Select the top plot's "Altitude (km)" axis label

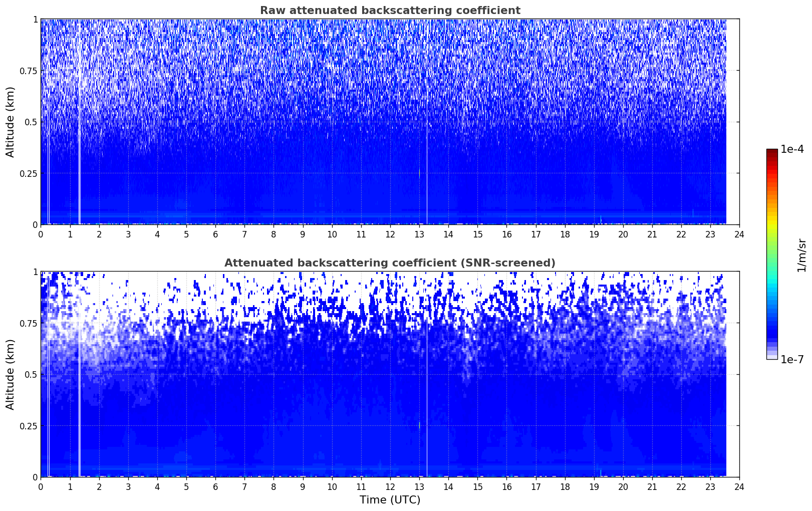pos(11,122)
